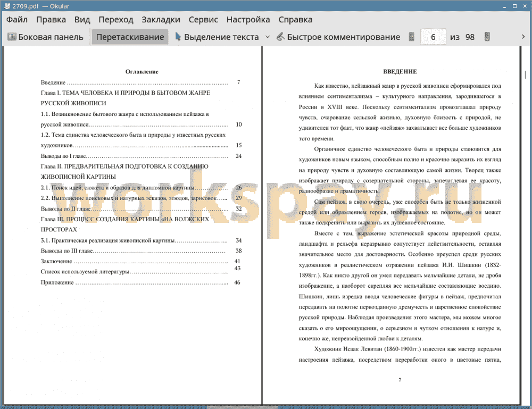This screenshot has height=409, width=532.
Task: Go to previous page arrow icon
Action: point(412,37)
